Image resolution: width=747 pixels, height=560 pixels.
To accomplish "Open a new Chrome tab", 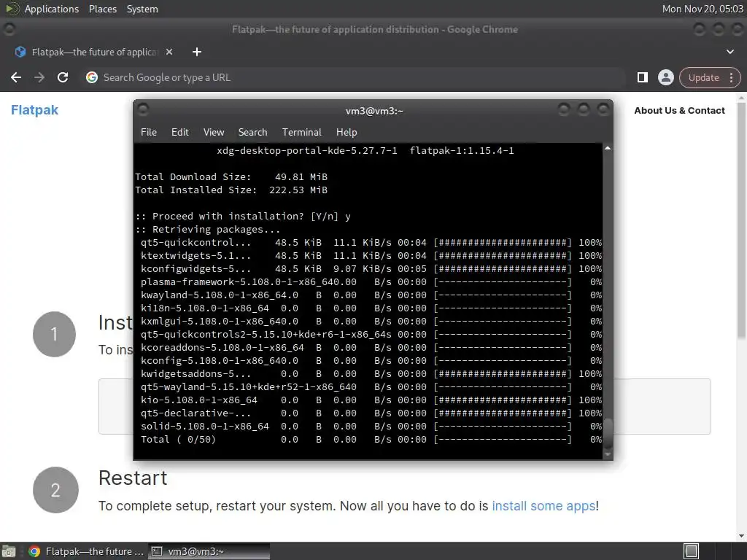I will [x=197, y=52].
